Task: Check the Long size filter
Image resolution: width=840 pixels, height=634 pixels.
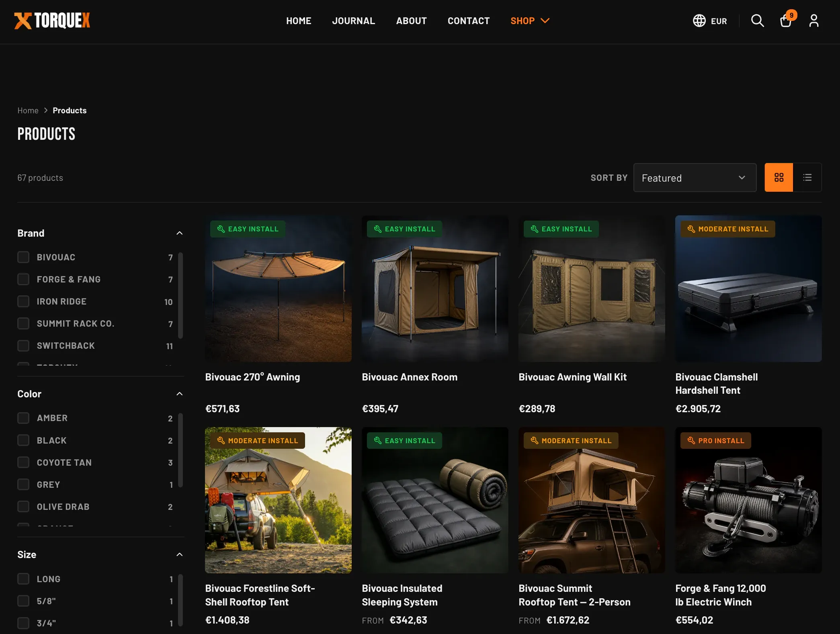Action: tap(23, 579)
